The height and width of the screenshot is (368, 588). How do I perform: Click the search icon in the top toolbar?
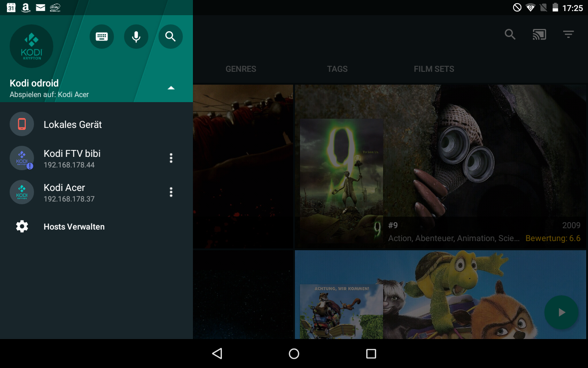pos(510,34)
